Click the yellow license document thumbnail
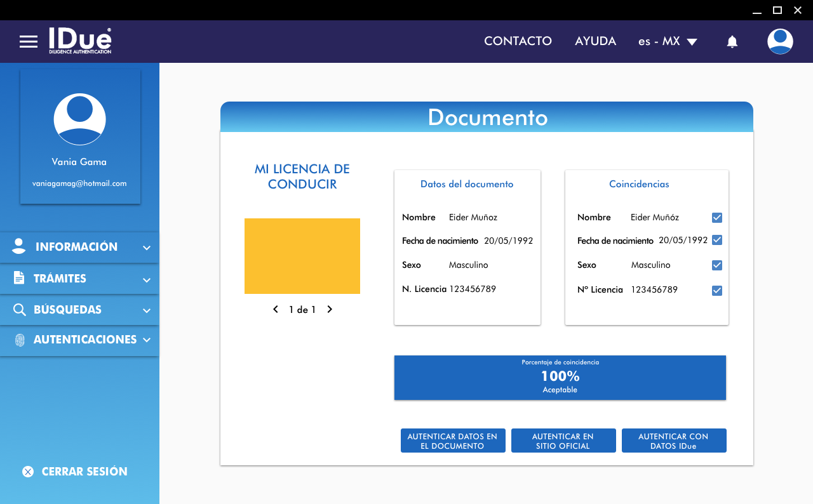The width and height of the screenshot is (813, 504). click(302, 256)
